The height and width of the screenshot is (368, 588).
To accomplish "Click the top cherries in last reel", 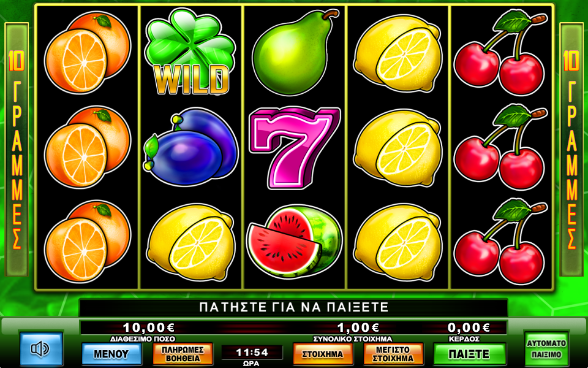I will coord(500,52).
